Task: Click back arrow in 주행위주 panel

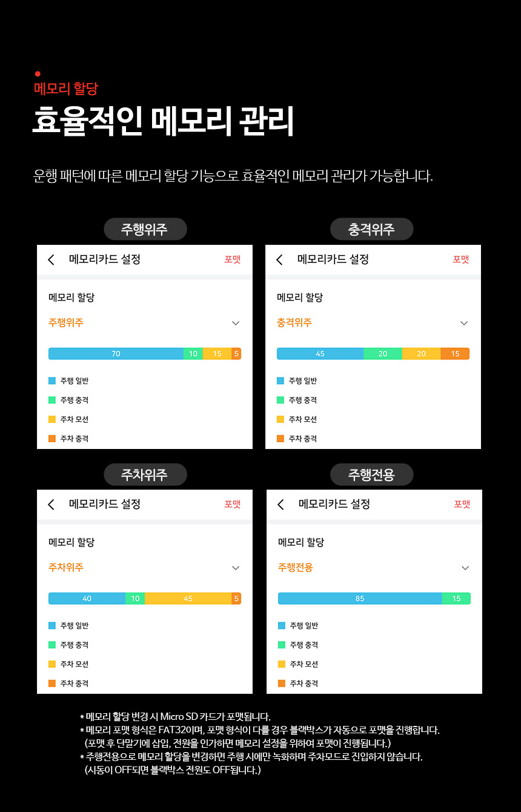Action: pos(51,260)
